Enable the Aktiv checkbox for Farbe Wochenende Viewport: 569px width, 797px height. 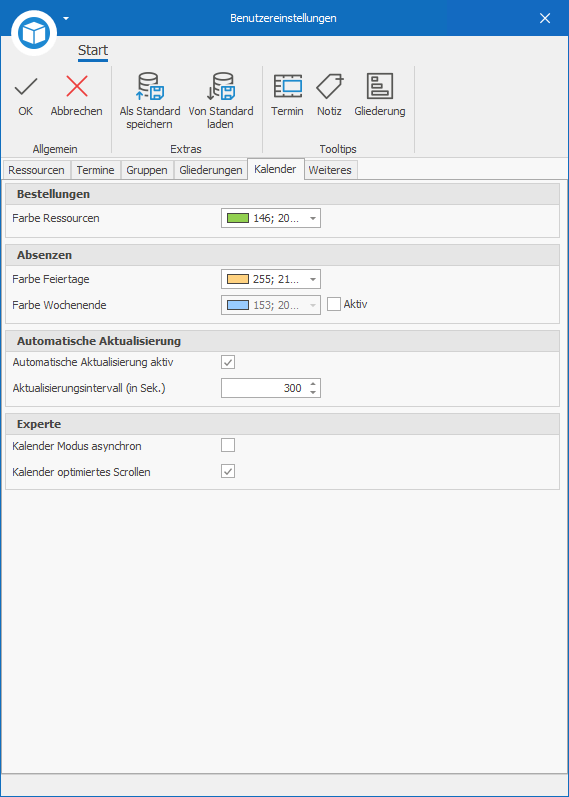334,304
